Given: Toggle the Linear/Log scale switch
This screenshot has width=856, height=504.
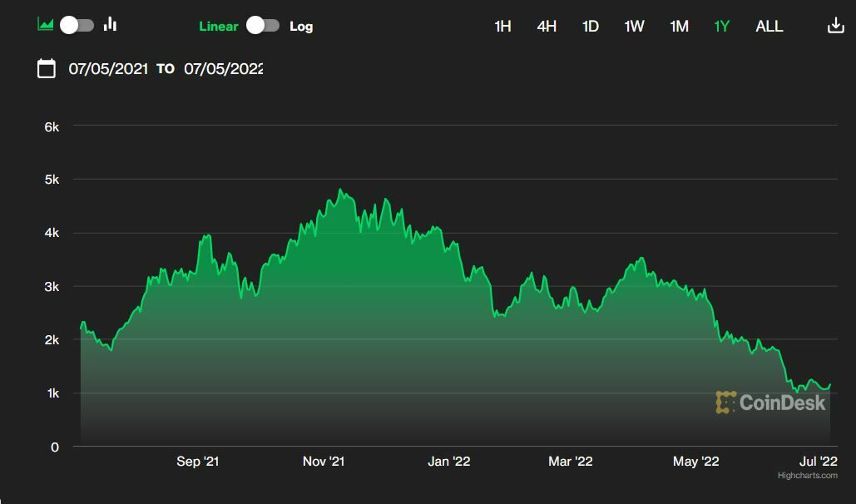Looking at the screenshot, I should (263, 26).
